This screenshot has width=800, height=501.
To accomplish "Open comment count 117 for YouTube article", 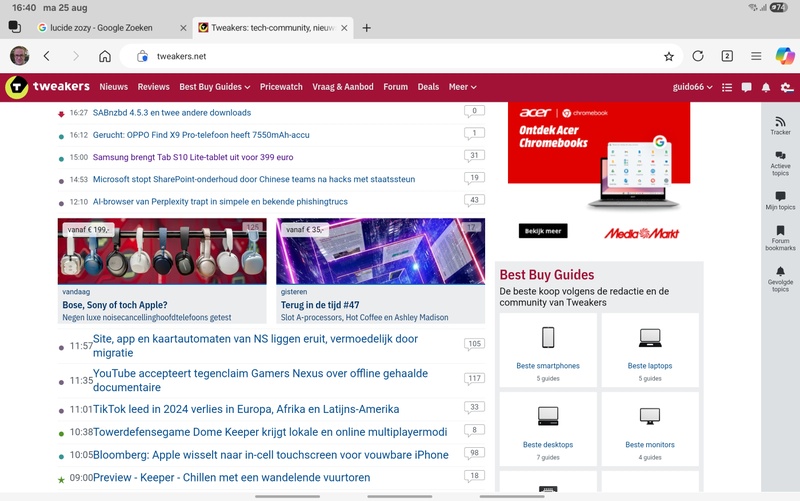I will tap(474, 379).
